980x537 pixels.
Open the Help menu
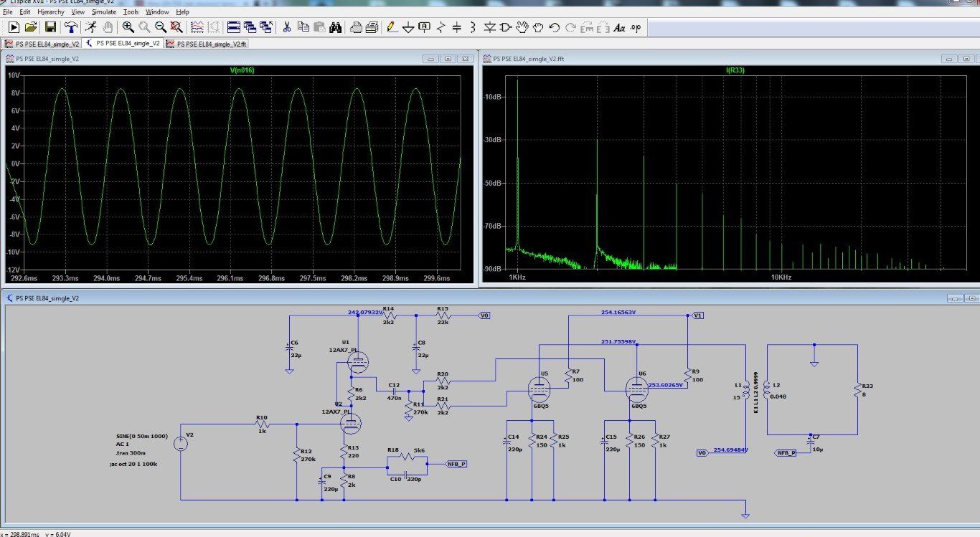point(182,12)
